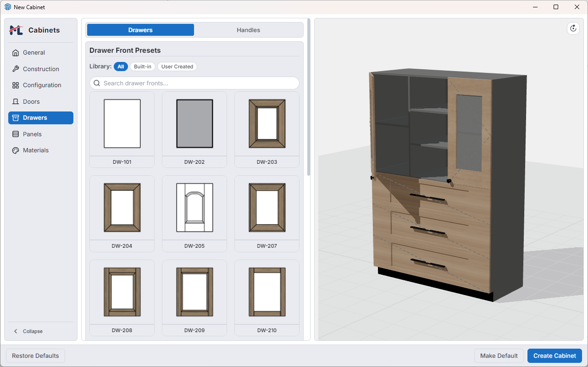588x367 pixels.
Task: Click the General home icon in sidebar
Action: pyautogui.click(x=16, y=53)
